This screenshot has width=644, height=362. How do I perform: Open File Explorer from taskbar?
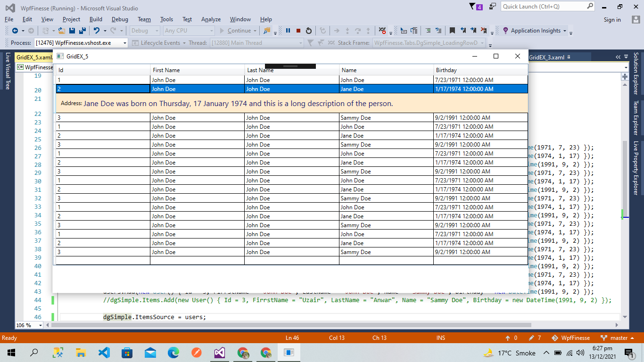(81, 353)
